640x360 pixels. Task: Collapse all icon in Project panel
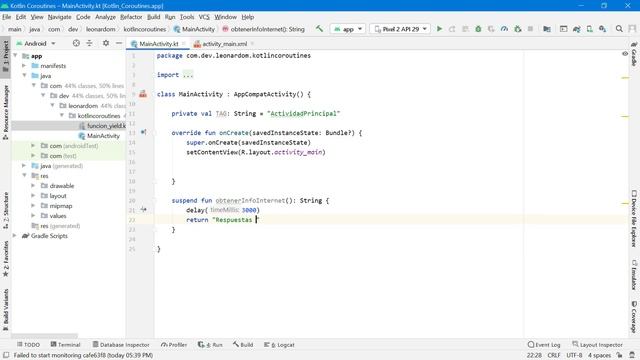[x=89, y=43]
